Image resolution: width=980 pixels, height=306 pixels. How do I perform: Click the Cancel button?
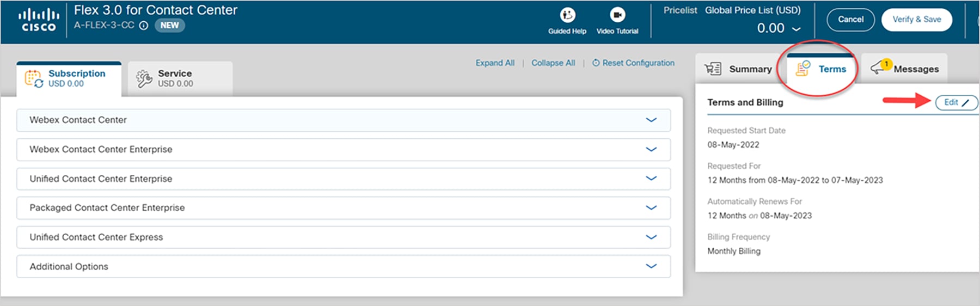click(850, 20)
